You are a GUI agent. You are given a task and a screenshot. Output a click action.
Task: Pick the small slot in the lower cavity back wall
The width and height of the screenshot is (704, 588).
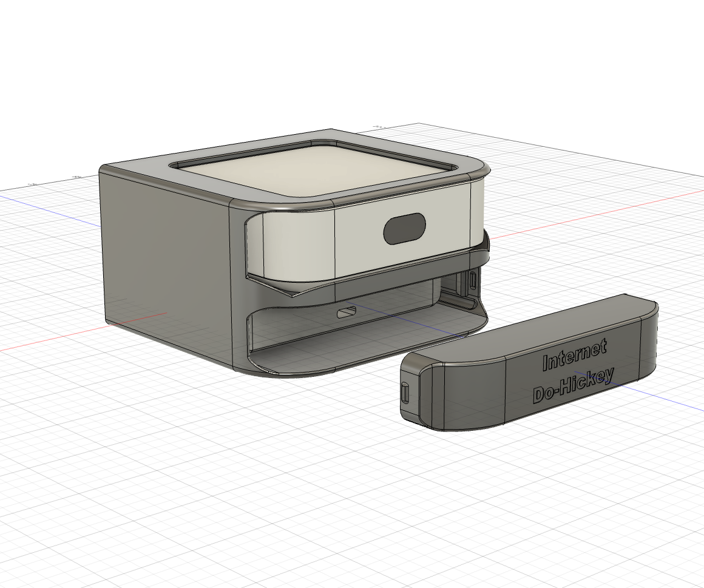pyautogui.click(x=348, y=313)
